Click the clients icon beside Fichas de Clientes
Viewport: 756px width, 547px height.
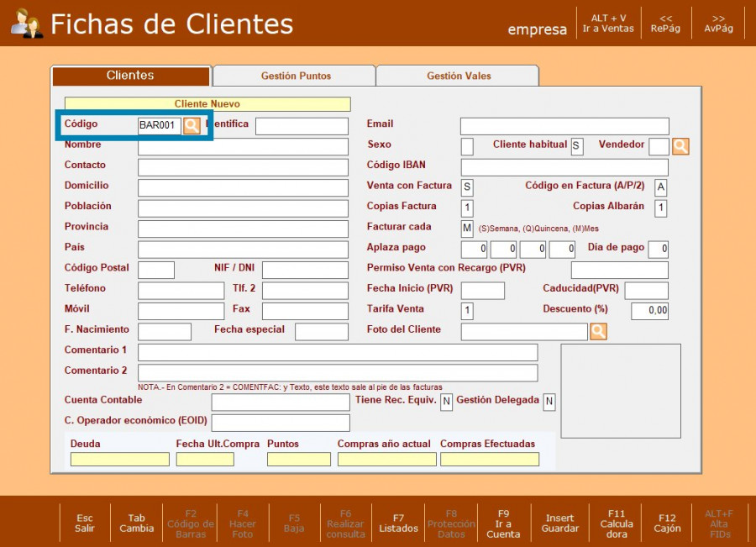pos(27,24)
